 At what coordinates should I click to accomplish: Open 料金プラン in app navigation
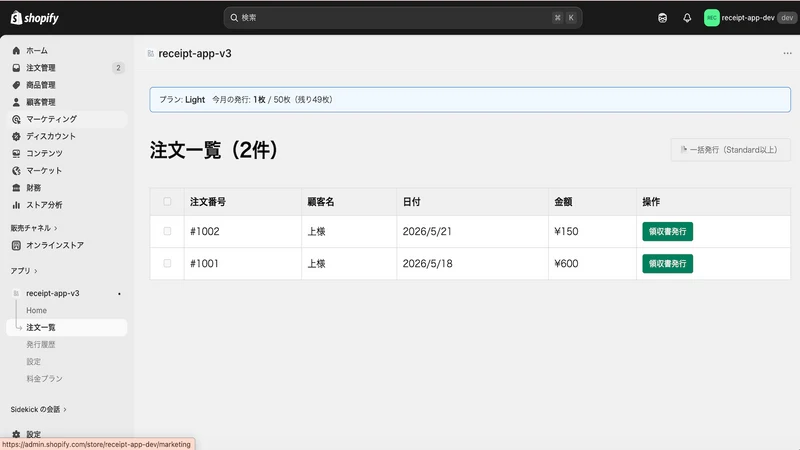44,379
